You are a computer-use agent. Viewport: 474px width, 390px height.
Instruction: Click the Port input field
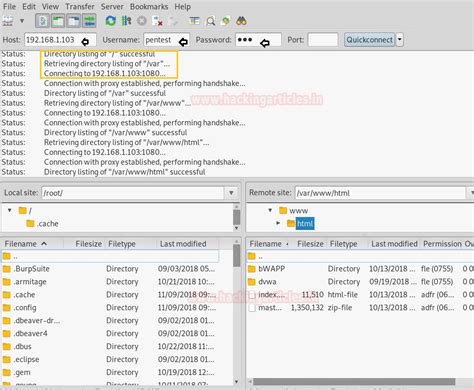point(323,40)
